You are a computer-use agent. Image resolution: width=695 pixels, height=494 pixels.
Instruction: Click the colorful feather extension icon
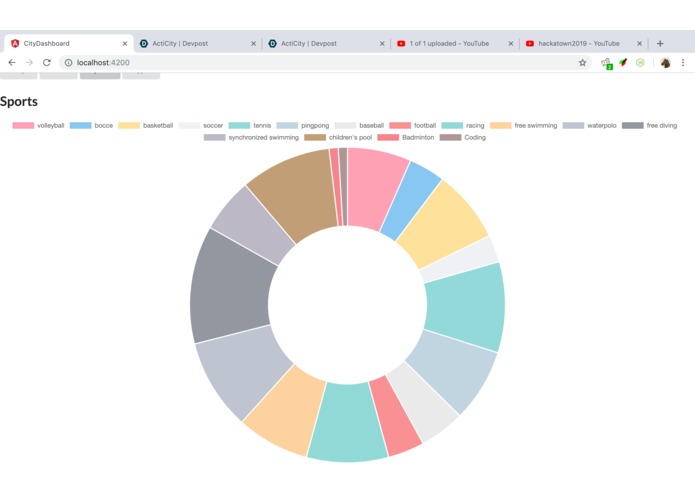[623, 62]
